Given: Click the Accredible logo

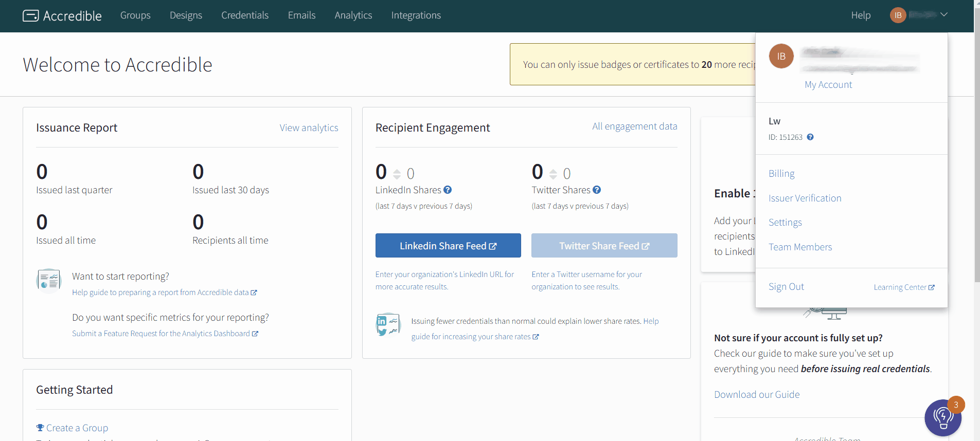Looking at the screenshot, I should [x=62, y=16].
